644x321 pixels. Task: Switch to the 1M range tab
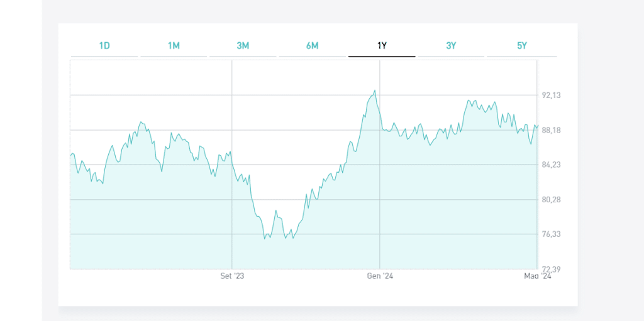(x=174, y=46)
